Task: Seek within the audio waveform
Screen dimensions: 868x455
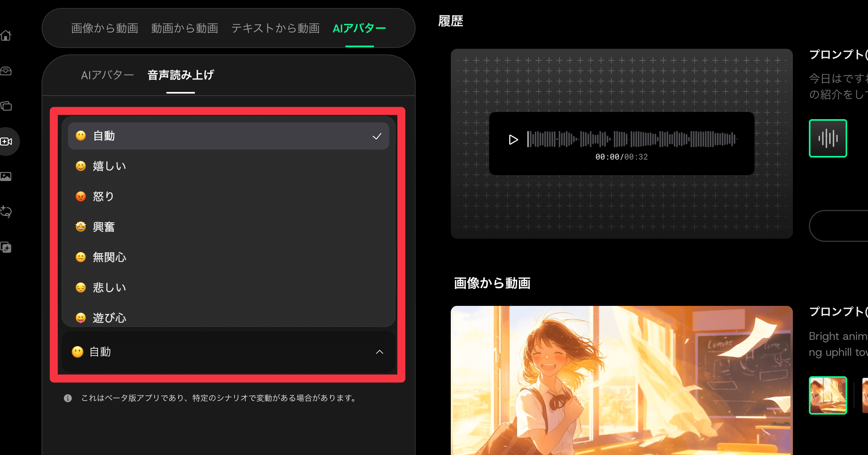Action: tap(631, 139)
